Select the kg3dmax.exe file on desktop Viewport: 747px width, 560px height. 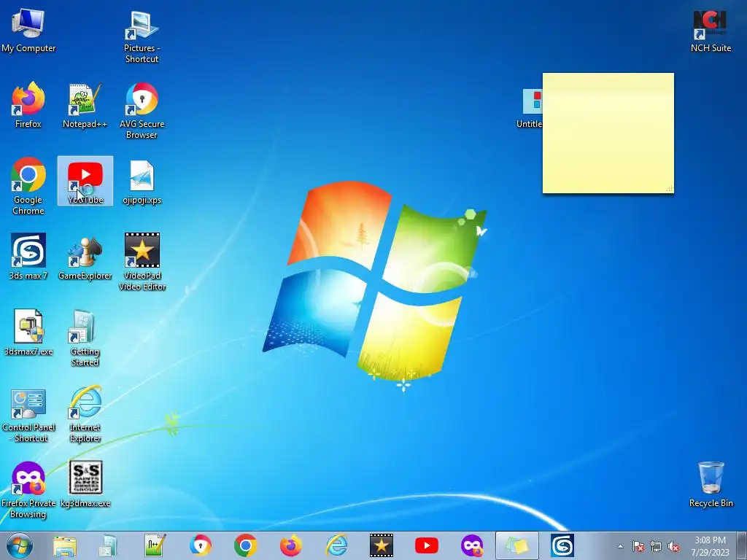pos(85,484)
